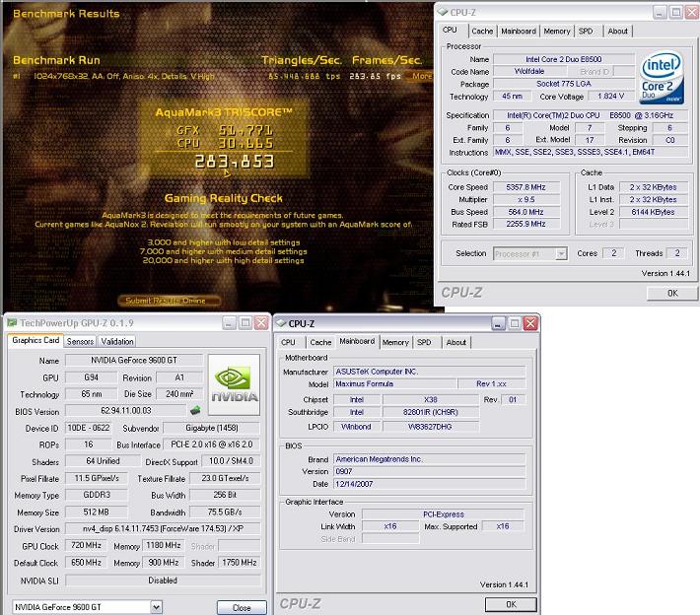700x615 pixels.
Task: Click the More button beside the fps result
Action: coord(421,76)
